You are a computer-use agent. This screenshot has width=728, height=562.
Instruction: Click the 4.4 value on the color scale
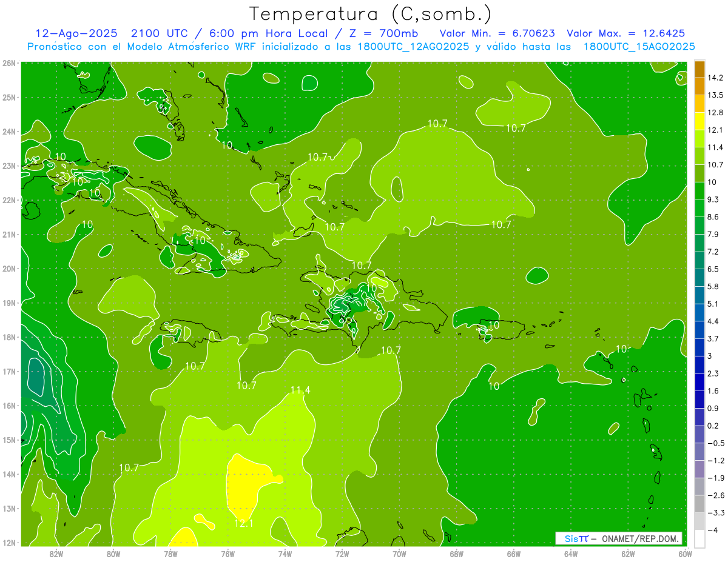coord(713,321)
